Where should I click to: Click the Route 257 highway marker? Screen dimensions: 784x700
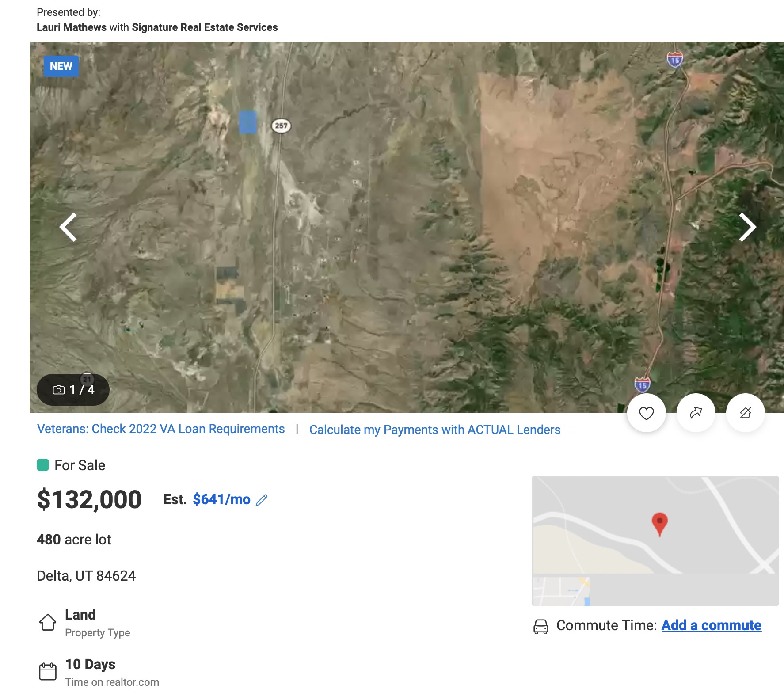281,126
